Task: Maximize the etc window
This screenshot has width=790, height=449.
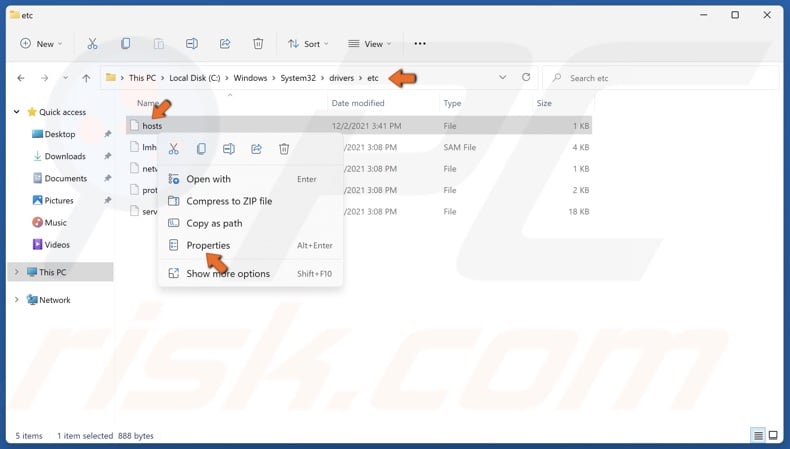Action: pos(735,15)
